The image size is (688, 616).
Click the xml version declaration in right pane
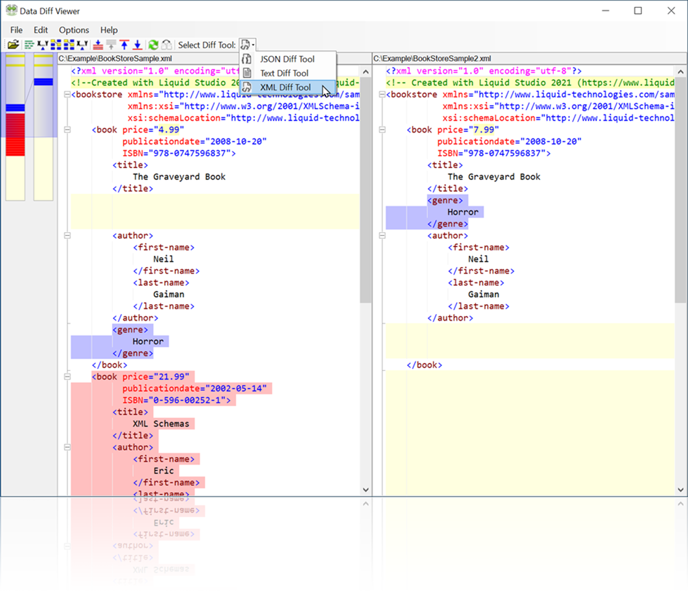(x=484, y=71)
